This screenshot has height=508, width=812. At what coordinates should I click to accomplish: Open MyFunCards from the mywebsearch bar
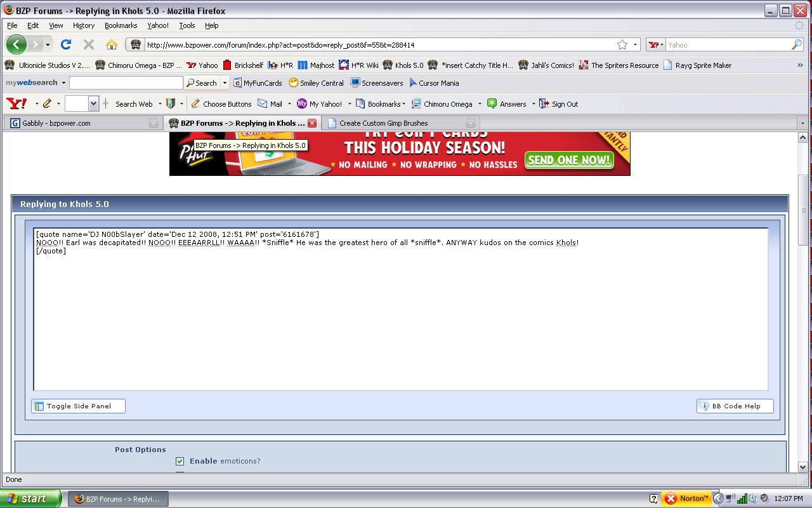(258, 83)
